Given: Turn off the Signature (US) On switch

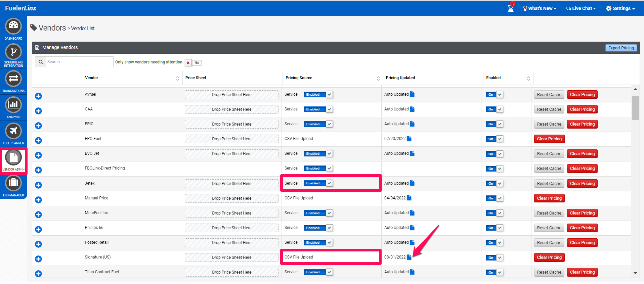Looking at the screenshot, I should (495, 258).
